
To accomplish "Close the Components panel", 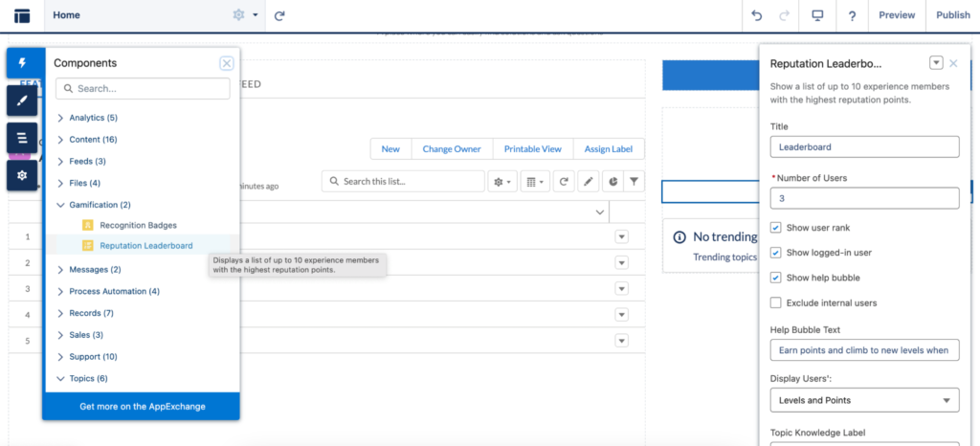I will (227, 63).
